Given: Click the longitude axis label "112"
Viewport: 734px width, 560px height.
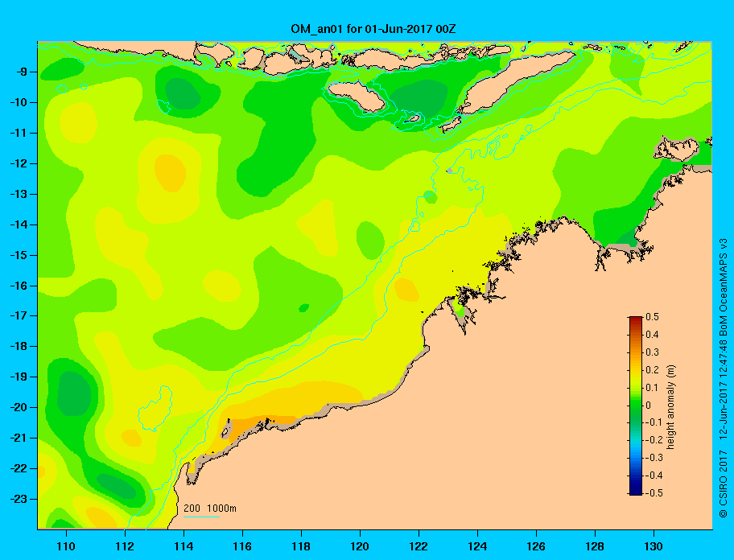Looking at the screenshot, I should click(x=125, y=546).
